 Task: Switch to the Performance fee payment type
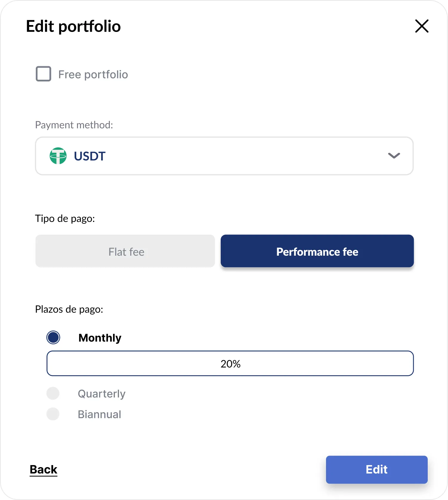(x=317, y=251)
